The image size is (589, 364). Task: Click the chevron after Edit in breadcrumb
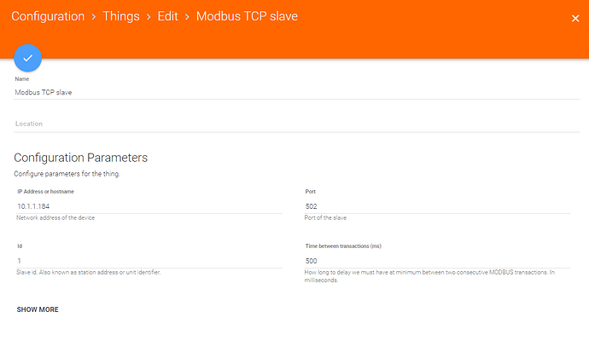click(188, 16)
